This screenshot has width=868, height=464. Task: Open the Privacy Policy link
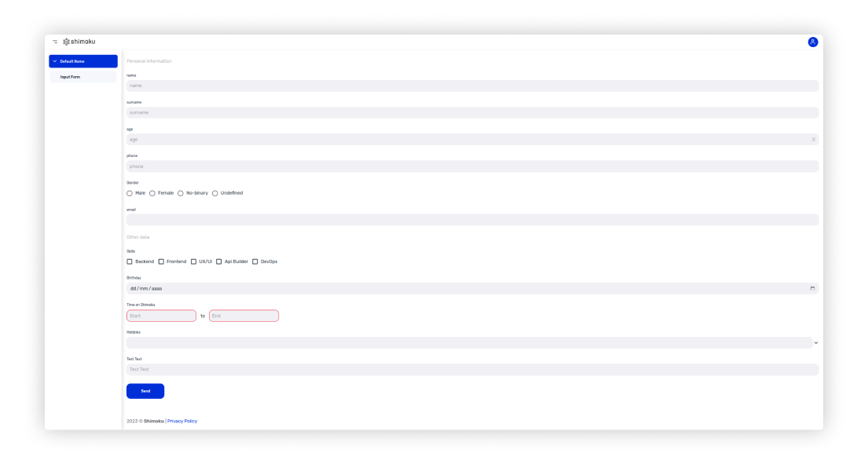[182, 422]
